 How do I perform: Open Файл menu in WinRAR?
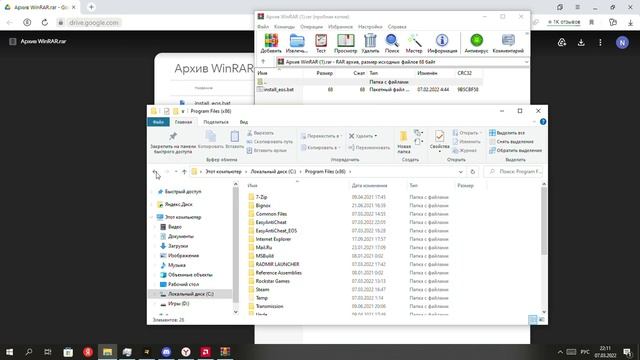(263, 27)
